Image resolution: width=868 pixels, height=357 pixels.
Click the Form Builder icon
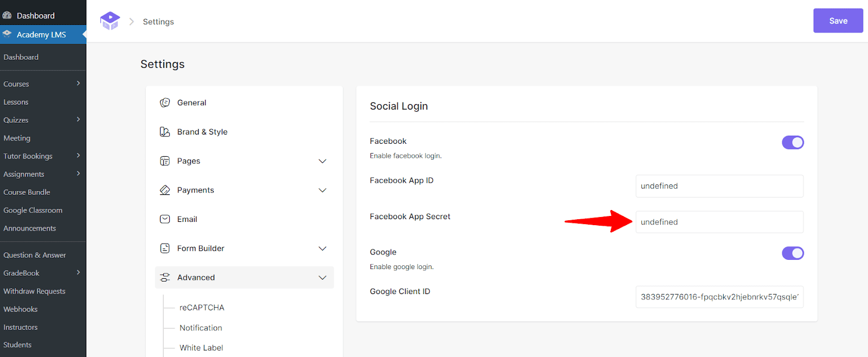tap(164, 248)
